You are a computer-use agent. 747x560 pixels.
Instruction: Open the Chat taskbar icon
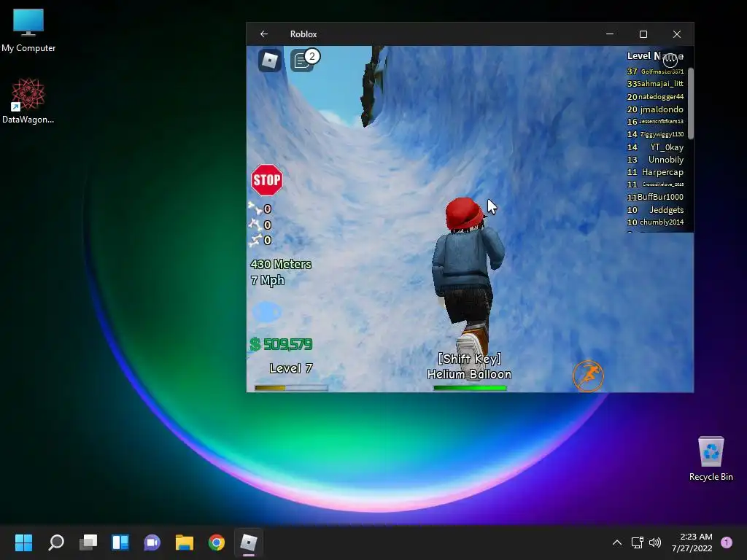point(152,542)
